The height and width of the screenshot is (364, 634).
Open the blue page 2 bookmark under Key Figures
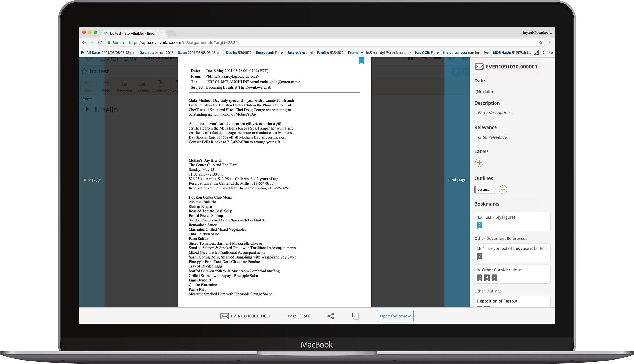click(x=480, y=225)
